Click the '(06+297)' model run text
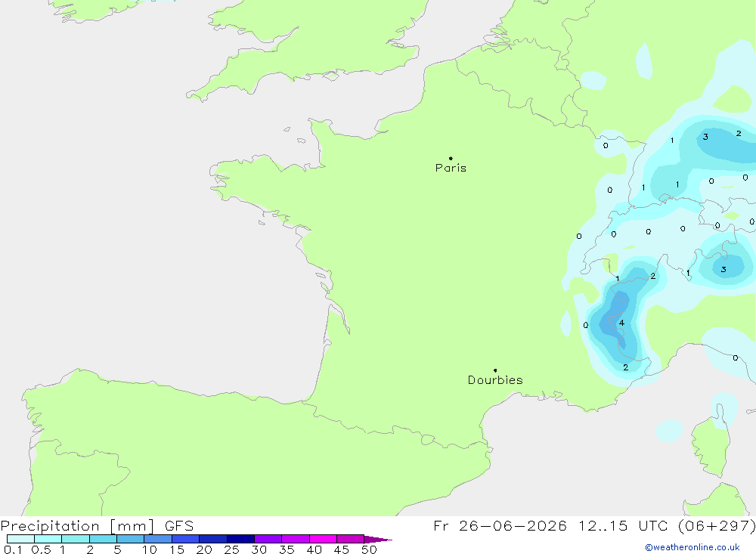Screen dimensions: 756x554 click(x=717, y=525)
